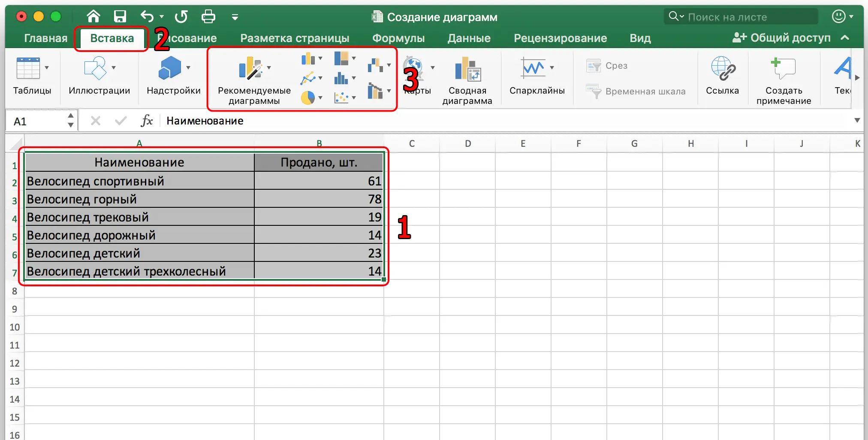
Task: Redo the action with circular arrow
Action: tap(181, 17)
